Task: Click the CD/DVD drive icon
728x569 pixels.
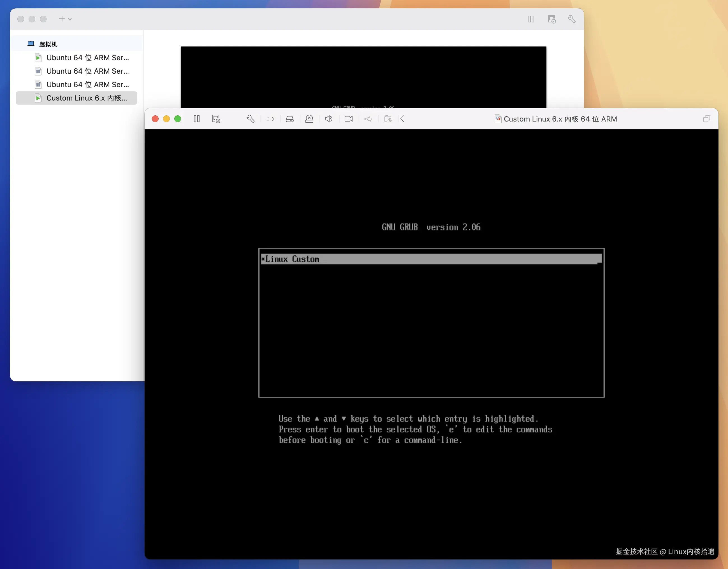Action: 309,119
